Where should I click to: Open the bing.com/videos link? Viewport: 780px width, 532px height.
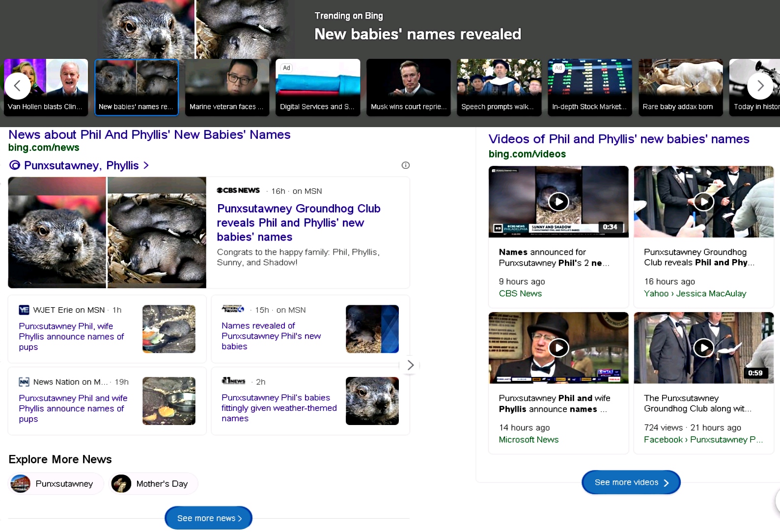(x=527, y=154)
